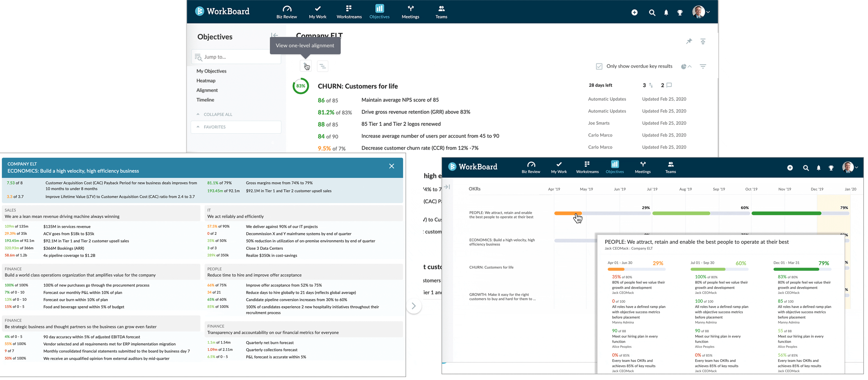Open CHURN: Customers for life objective
The image size is (868, 380).
pyautogui.click(x=358, y=86)
